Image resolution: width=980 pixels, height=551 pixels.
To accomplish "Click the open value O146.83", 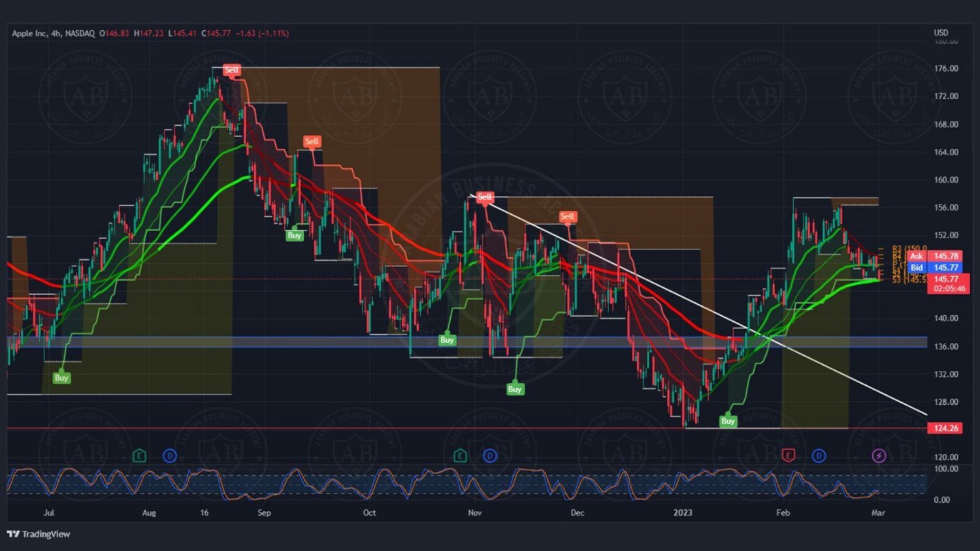I will [114, 33].
